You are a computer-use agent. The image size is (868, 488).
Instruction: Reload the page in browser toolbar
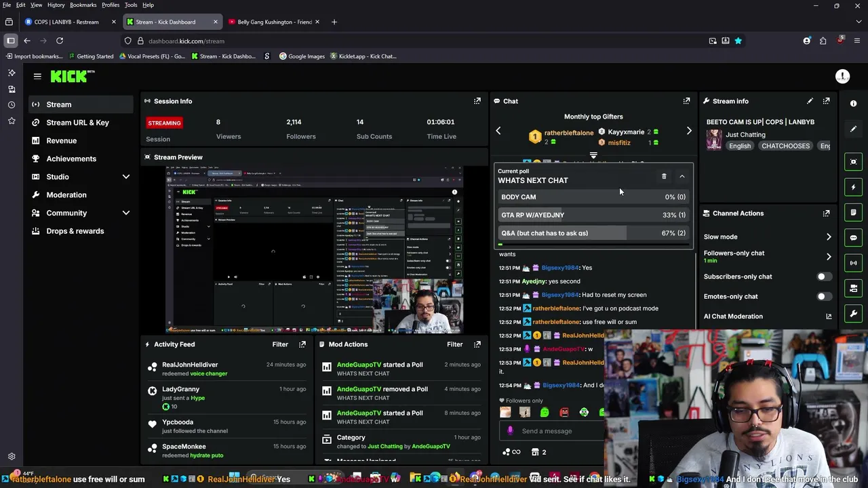pos(60,41)
